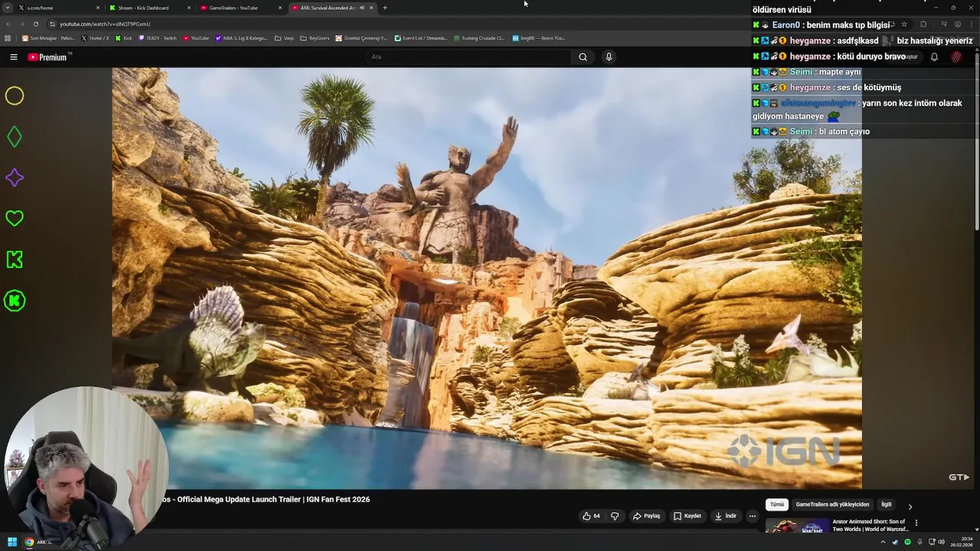Click the Arator Animated Short video title

871,526
